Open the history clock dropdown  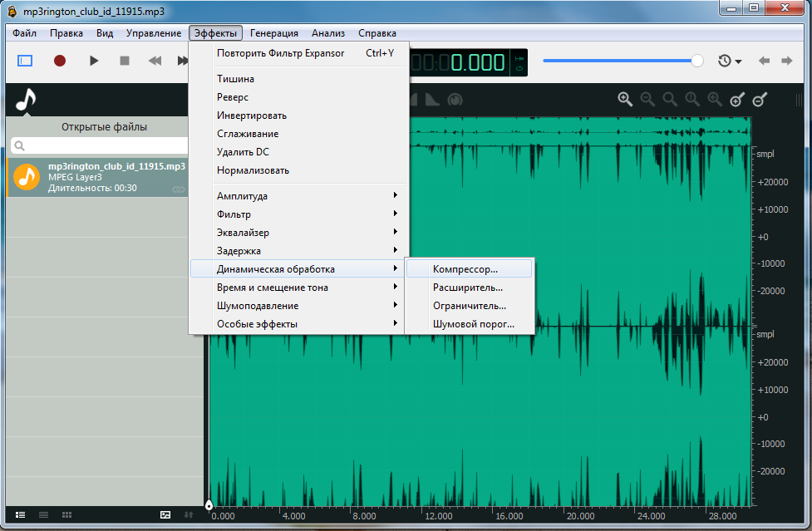pos(730,61)
